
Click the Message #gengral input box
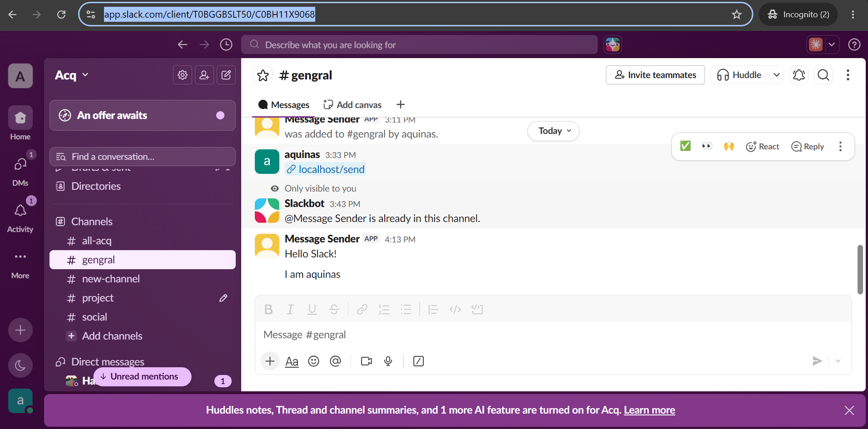coord(553,335)
